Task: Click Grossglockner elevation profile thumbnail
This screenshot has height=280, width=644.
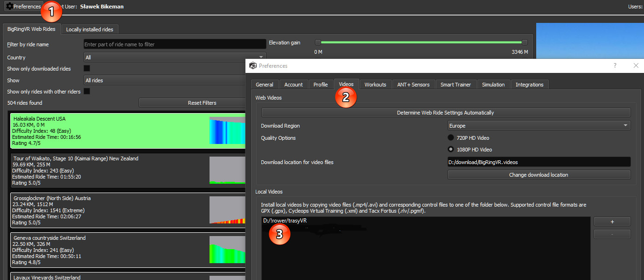Action: [x=227, y=210]
